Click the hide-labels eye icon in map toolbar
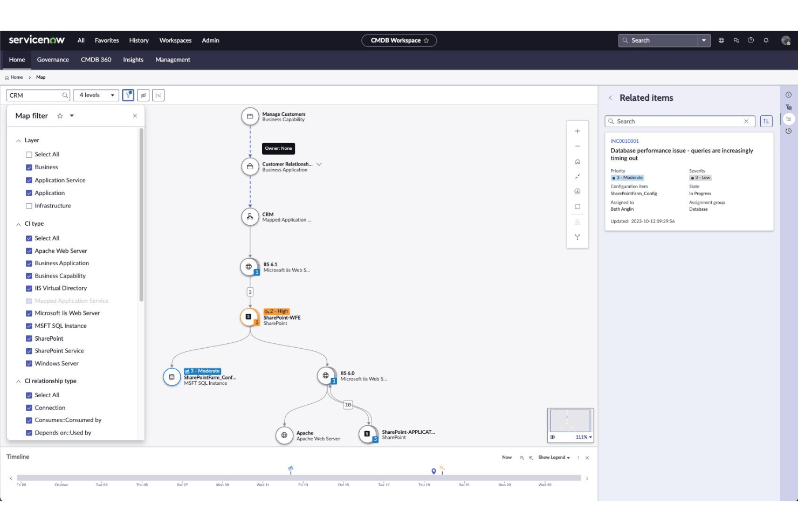798x532 pixels. (x=143, y=95)
